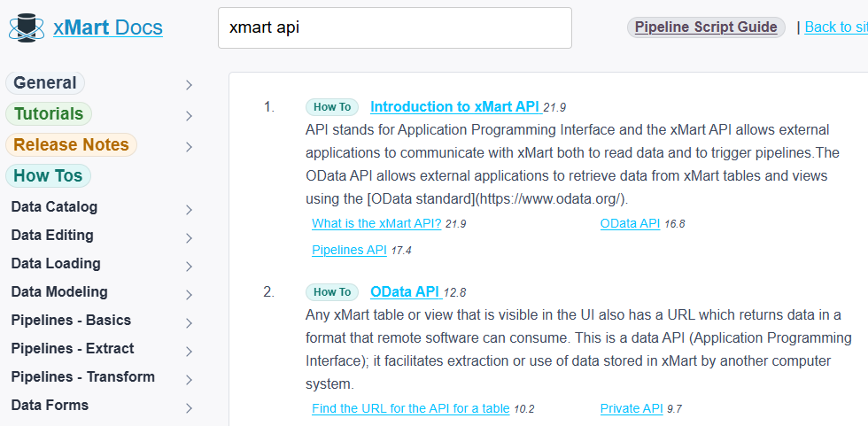This screenshot has height=426, width=868.
Task: Open Data Loading in the sidebar
Action: [x=56, y=263]
